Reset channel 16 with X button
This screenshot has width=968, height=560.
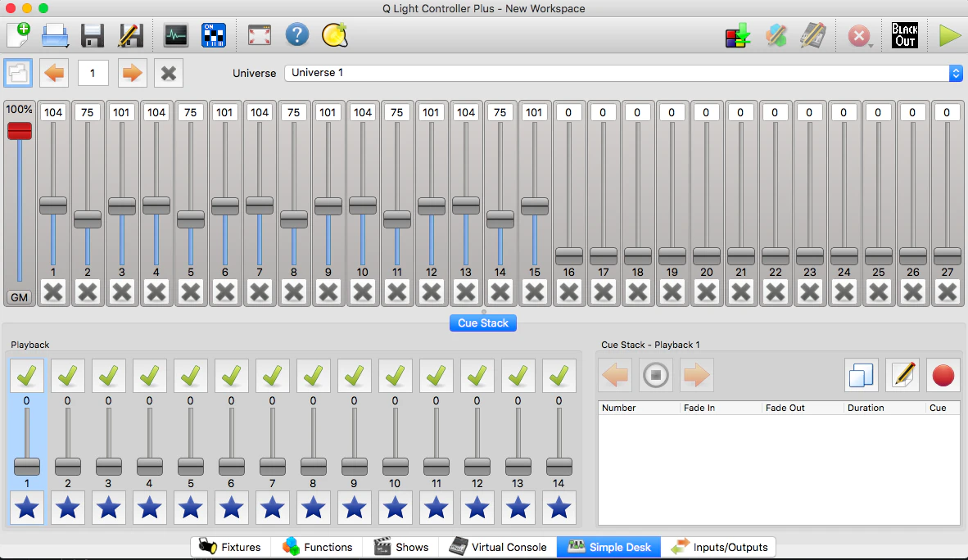[568, 291]
